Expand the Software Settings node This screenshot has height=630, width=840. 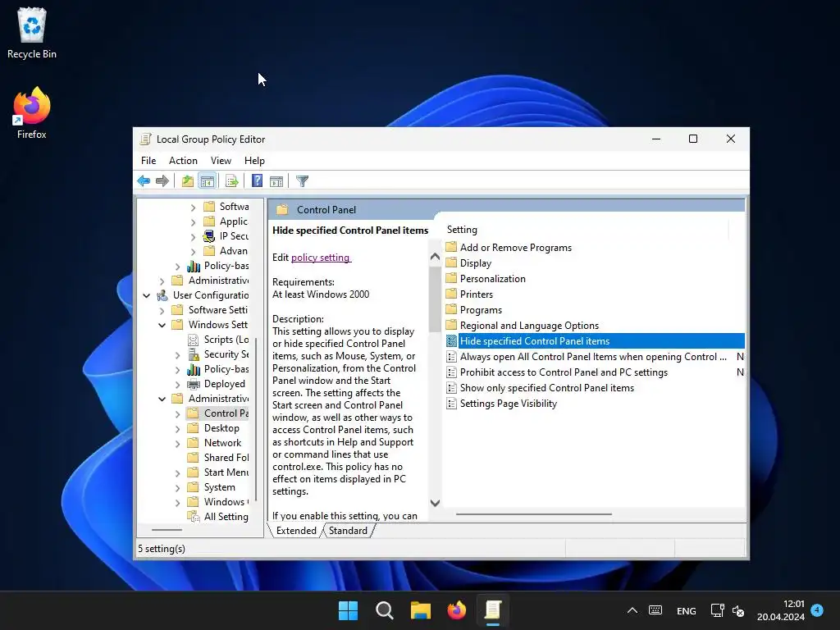point(162,310)
